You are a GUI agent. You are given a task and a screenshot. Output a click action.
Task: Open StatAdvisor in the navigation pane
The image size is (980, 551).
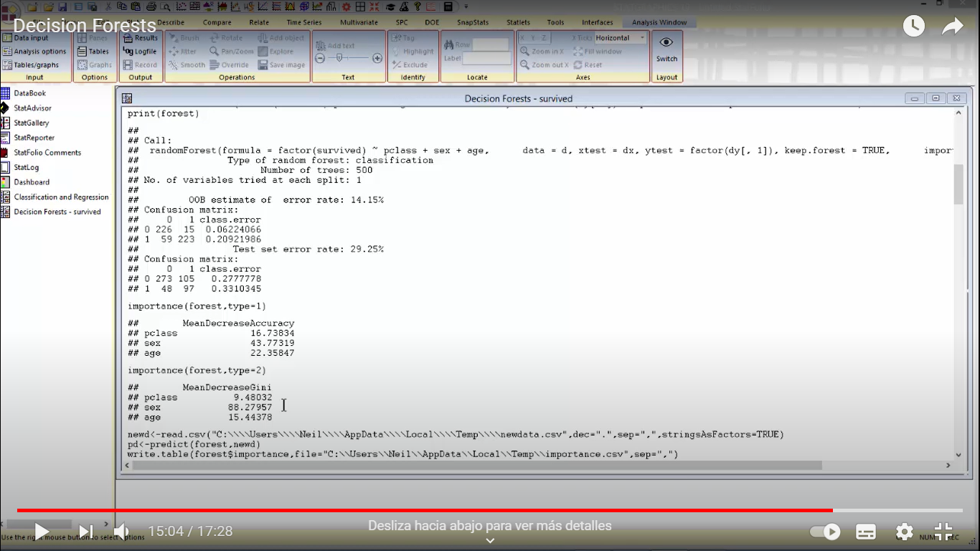click(32, 108)
